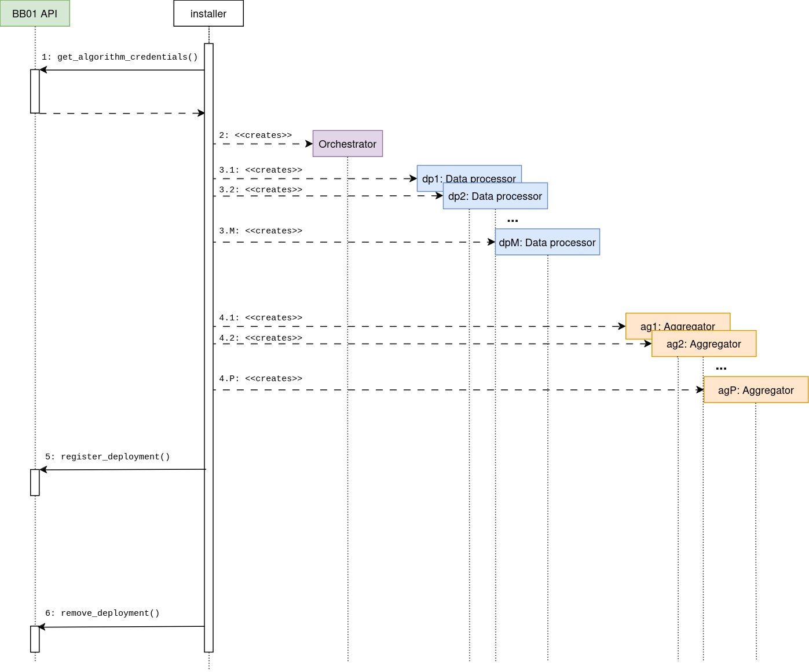Click the '4.P: <<creates>>' message label
The height and width of the screenshot is (672, 809).
(x=261, y=378)
